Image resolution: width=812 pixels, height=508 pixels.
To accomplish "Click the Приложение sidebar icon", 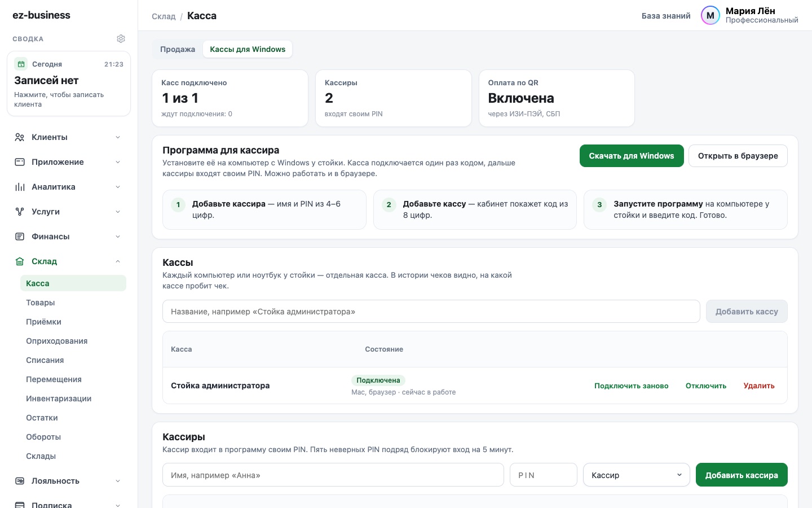I will (20, 162).
